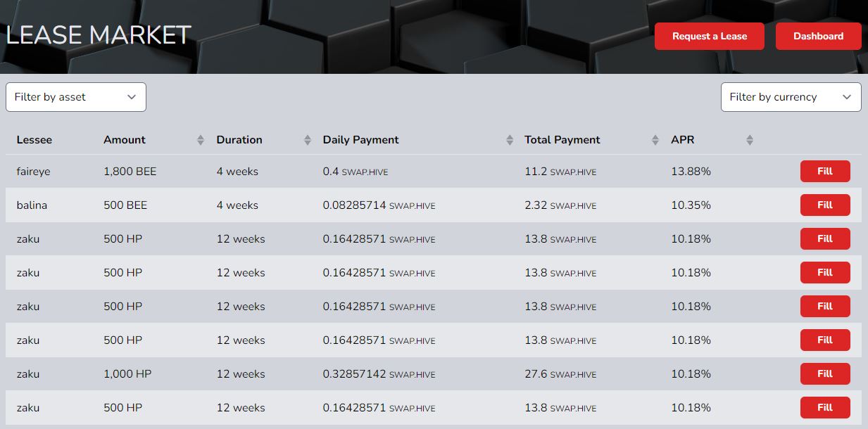Click the APR header text

[x=683, y=139]
